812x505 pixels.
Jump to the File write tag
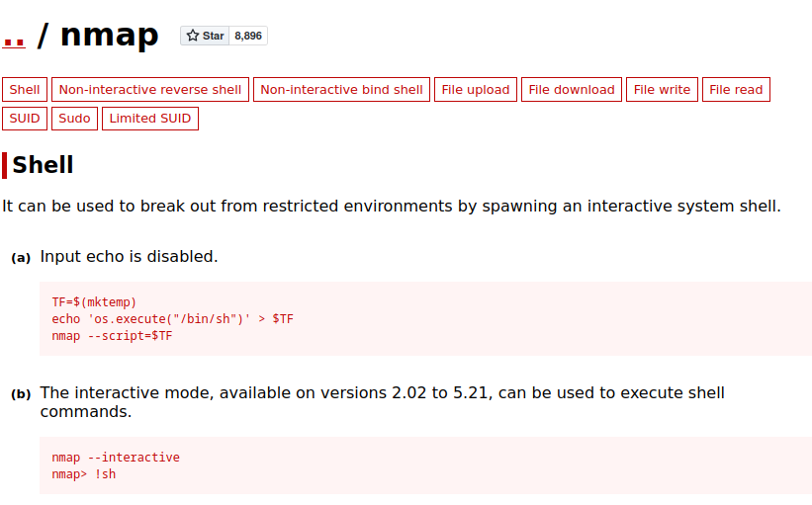pos(662,90)
